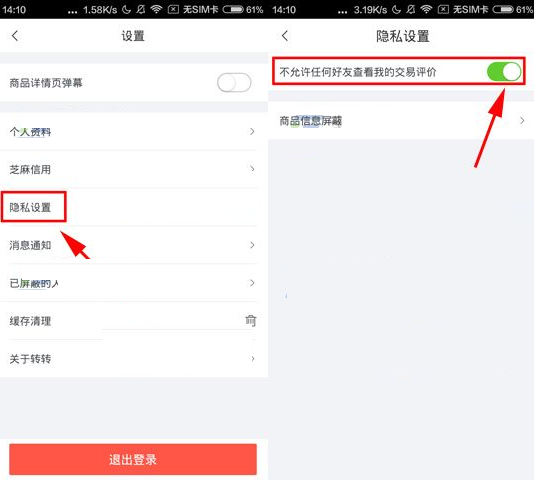Tap Wi-Fi icon in left status bar

(156, 10)
